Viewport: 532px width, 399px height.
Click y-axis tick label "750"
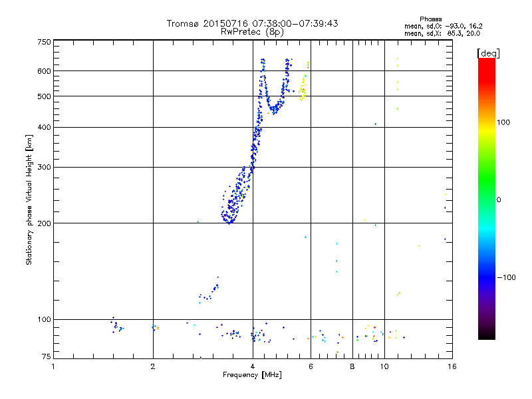point(44,42)
